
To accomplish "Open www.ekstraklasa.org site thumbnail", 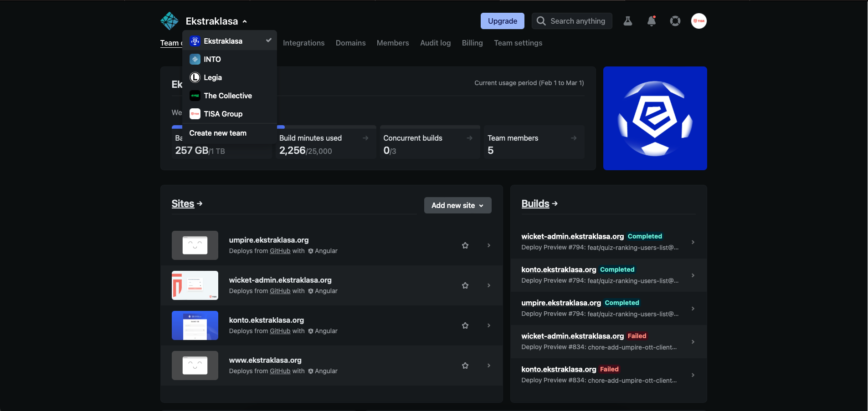I will click(x=195, y=365).
